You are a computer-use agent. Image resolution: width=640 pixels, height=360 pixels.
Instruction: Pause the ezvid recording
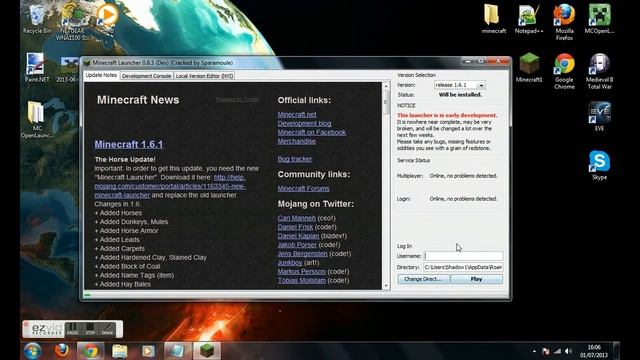point(73,329)
